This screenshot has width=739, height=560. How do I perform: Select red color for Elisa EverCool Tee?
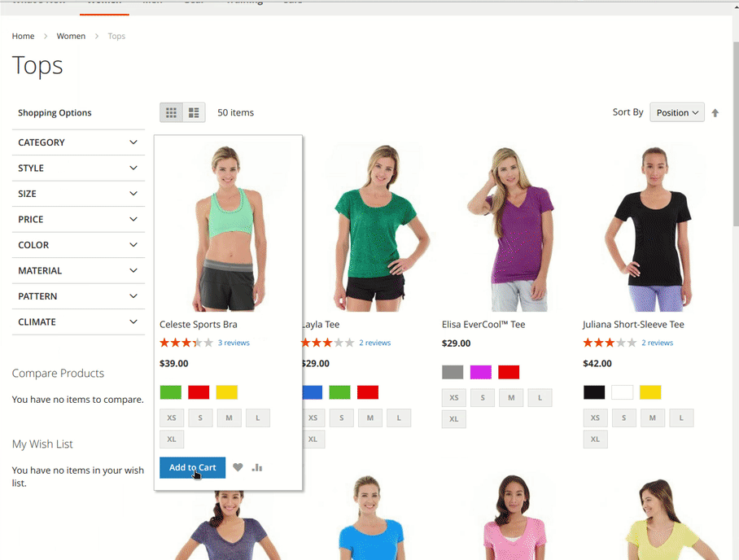[x=509, y=372]
